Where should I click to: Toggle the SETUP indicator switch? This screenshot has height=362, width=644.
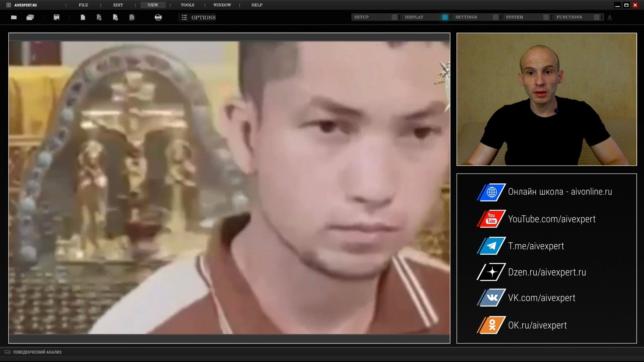coord(394,17)
